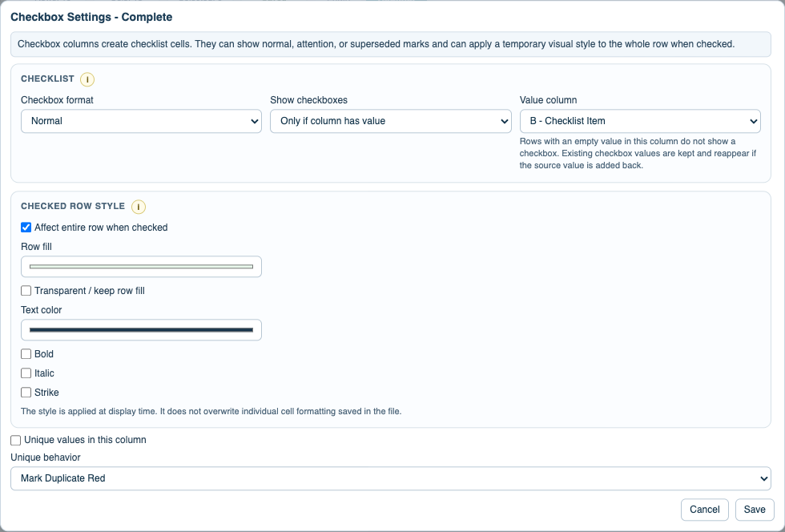The image size is (785, 532).
Task: Enable the Strike checkbox
Action: tap(26, 393)
